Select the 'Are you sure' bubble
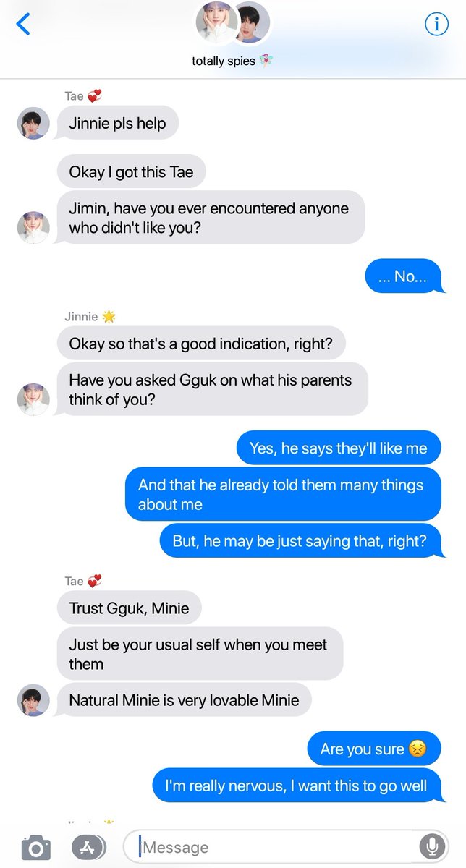466x868 pixels. click(x=374, y=749)
